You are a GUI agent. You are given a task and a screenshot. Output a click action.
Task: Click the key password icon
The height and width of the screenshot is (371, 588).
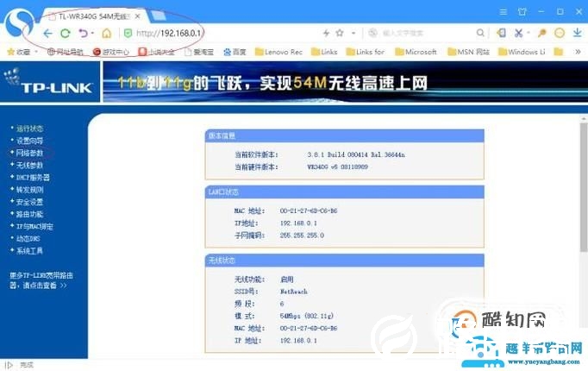pos(541,33)
